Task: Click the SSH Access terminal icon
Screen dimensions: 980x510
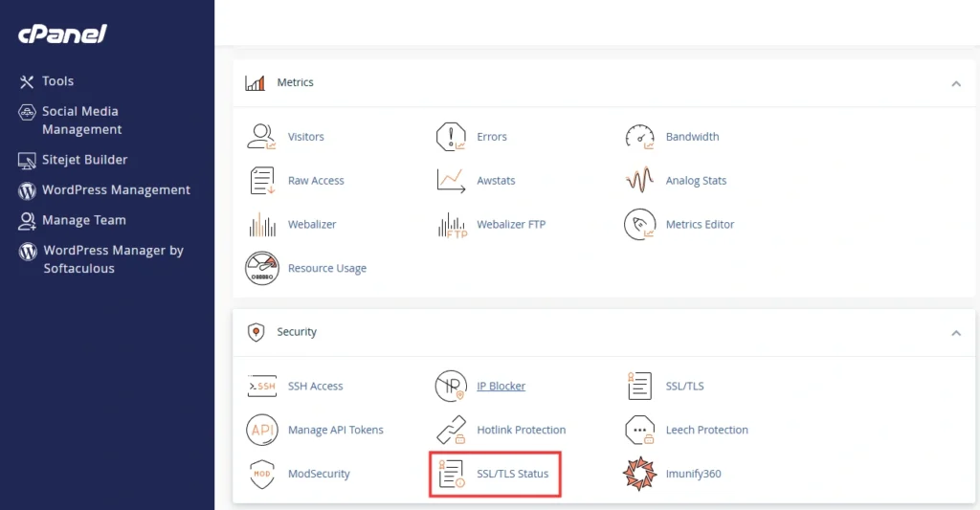Action: (262, 387)
